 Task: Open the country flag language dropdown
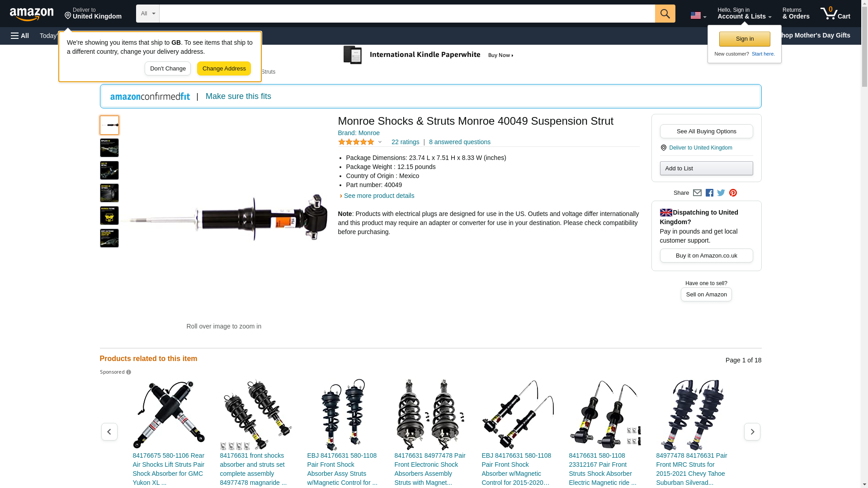coord(698,15)
